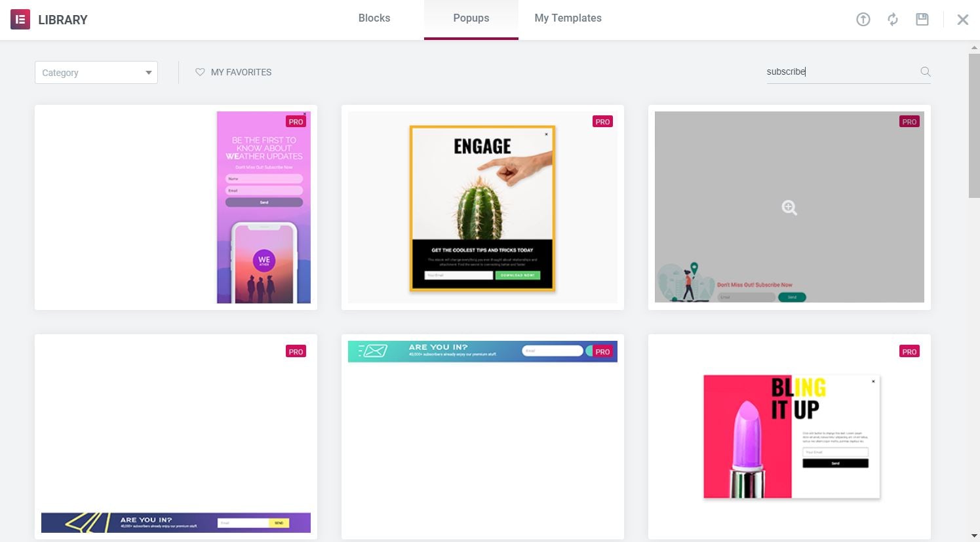This screenshot has width=980, height=542.
Task: Click the zoom preview magnifier icon
Action: pyautogui.click(x=789, y=208)
